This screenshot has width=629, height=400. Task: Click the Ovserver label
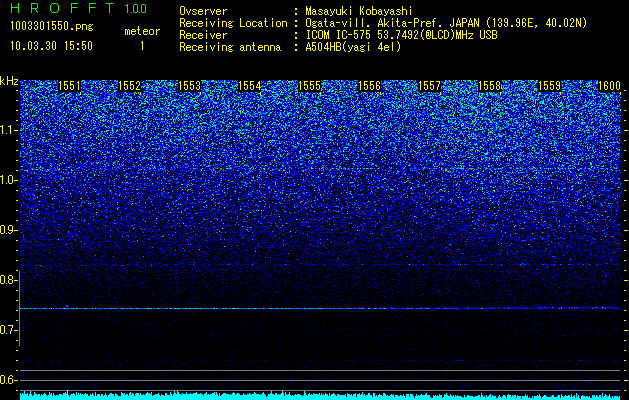tap(203, 11)
